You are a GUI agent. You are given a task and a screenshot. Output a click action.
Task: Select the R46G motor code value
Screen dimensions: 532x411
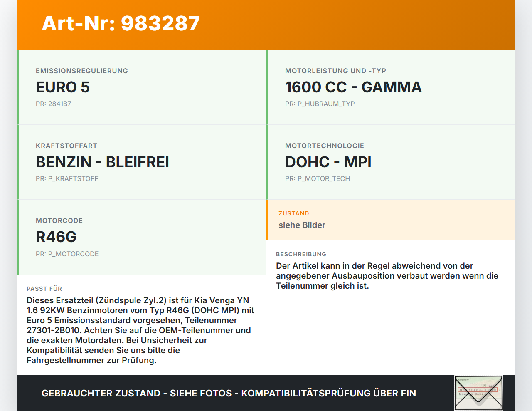[56, 237]
